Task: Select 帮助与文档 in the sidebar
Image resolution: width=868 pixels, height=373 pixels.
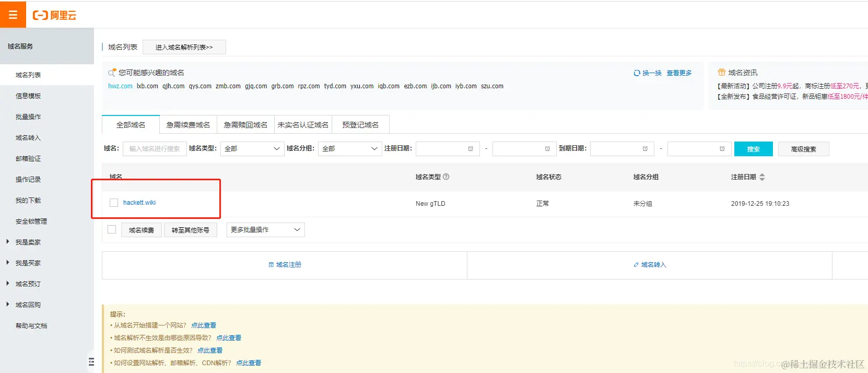Action: click(47, 326)
